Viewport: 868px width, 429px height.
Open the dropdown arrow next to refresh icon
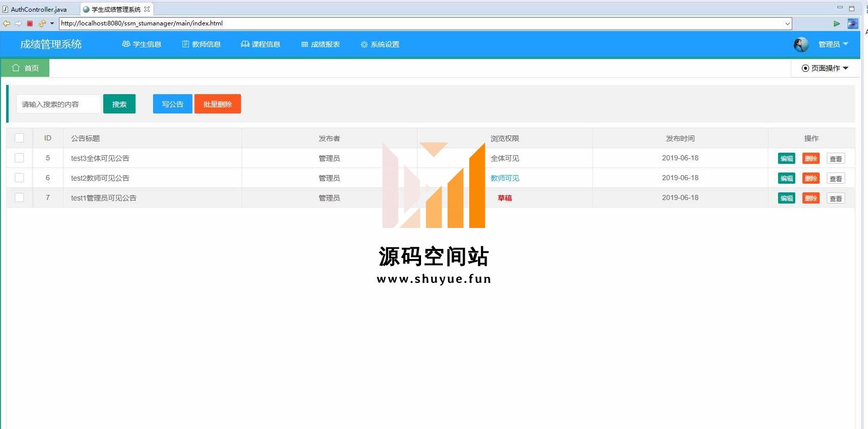(52, 23)
